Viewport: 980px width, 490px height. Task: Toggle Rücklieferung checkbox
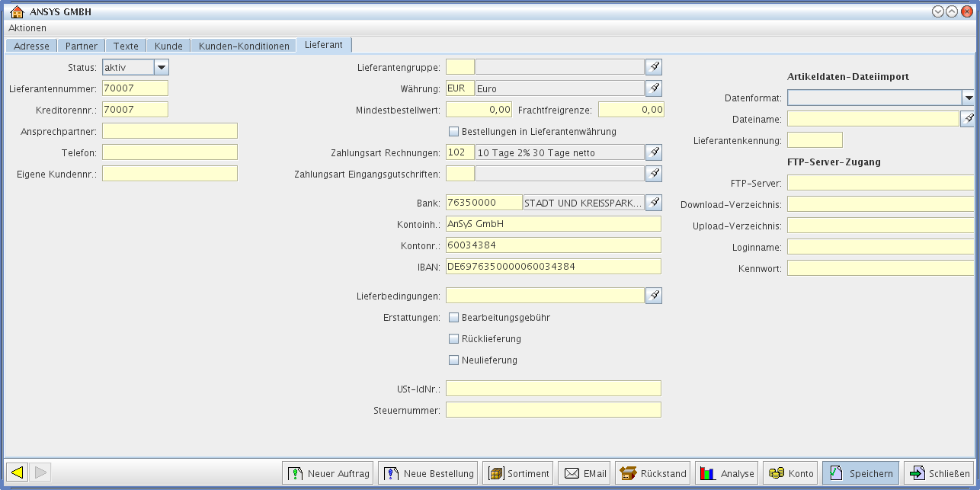click(454, 338)
